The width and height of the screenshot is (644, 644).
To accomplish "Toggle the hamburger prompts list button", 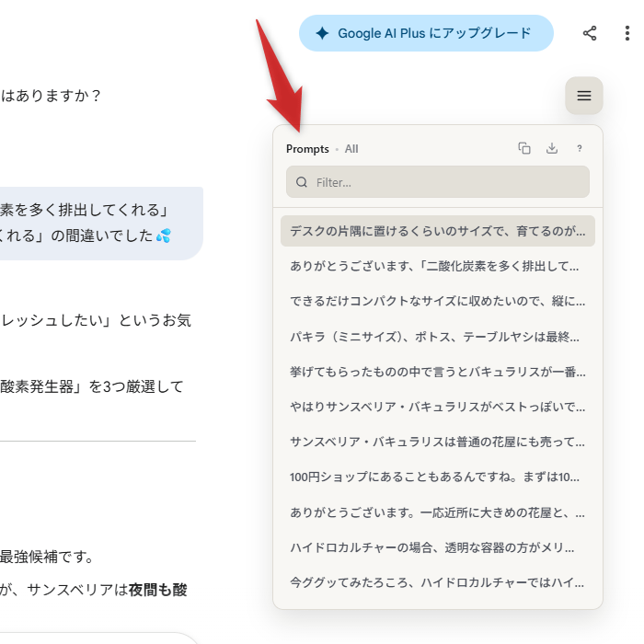I will click(584, 96).
